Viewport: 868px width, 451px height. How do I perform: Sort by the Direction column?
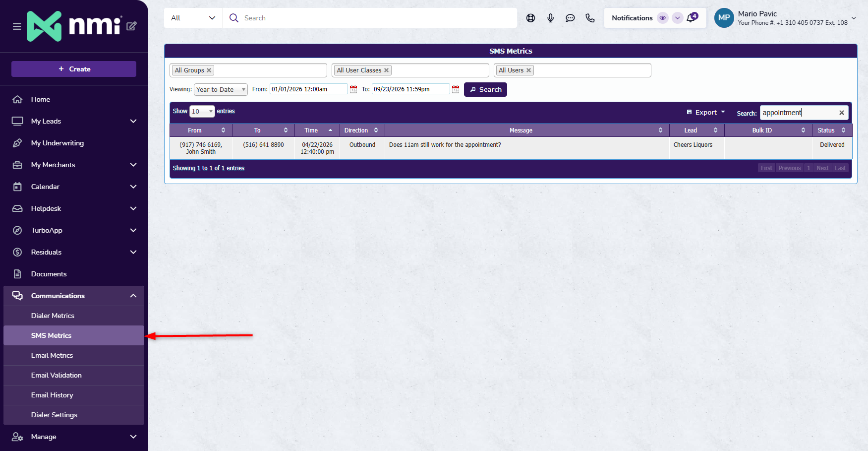coord(362,130)
